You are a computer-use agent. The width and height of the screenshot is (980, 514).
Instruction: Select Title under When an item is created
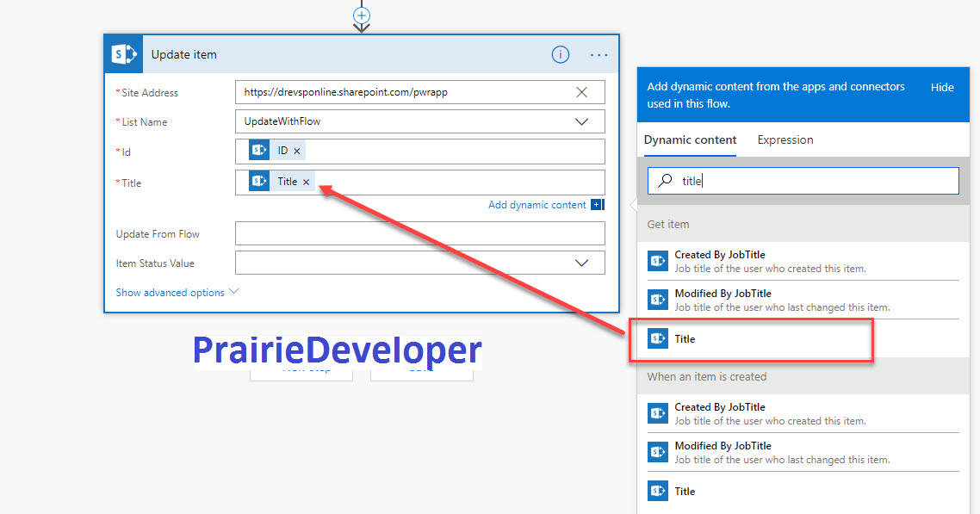[x=803, y=491]
